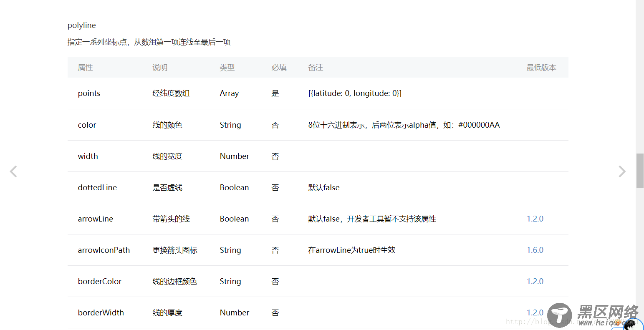644x330 pixels.
Task: Select the arrowLine attribute cell
Action: tap(95, 219)
